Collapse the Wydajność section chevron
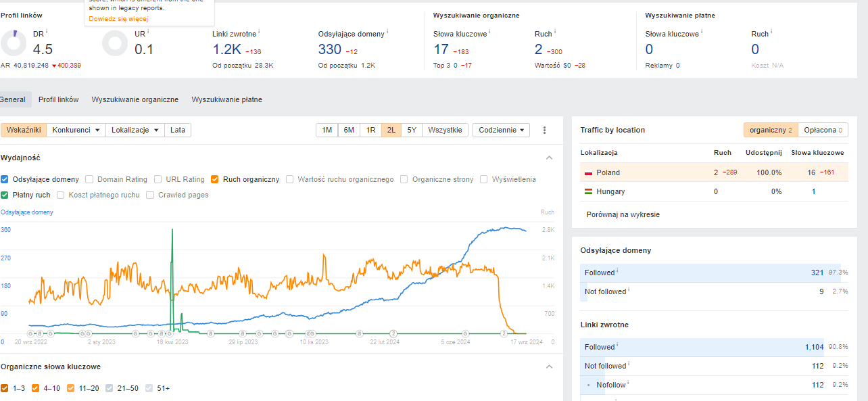 (549, 158)
